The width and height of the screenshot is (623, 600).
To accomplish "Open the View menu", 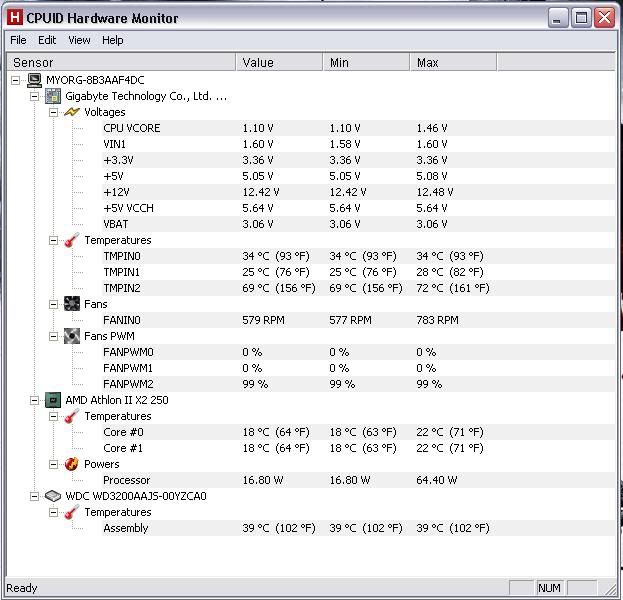I will tap(79, 40).
